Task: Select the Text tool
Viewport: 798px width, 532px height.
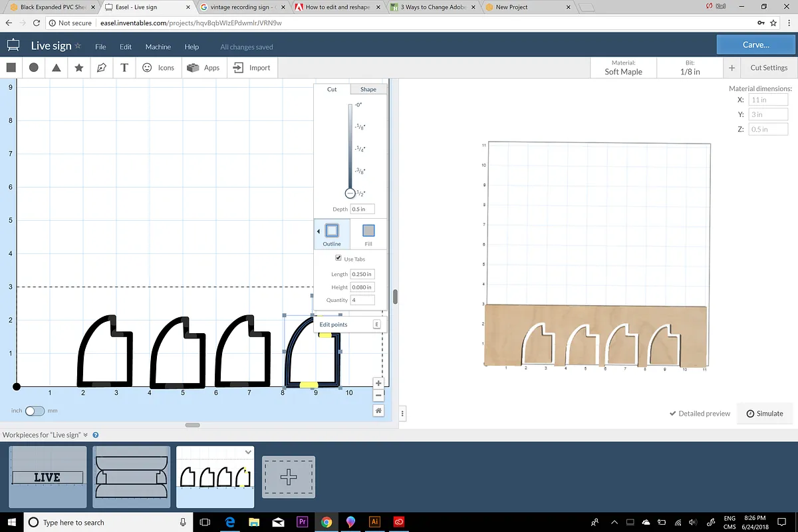Action: pos(124,67)
